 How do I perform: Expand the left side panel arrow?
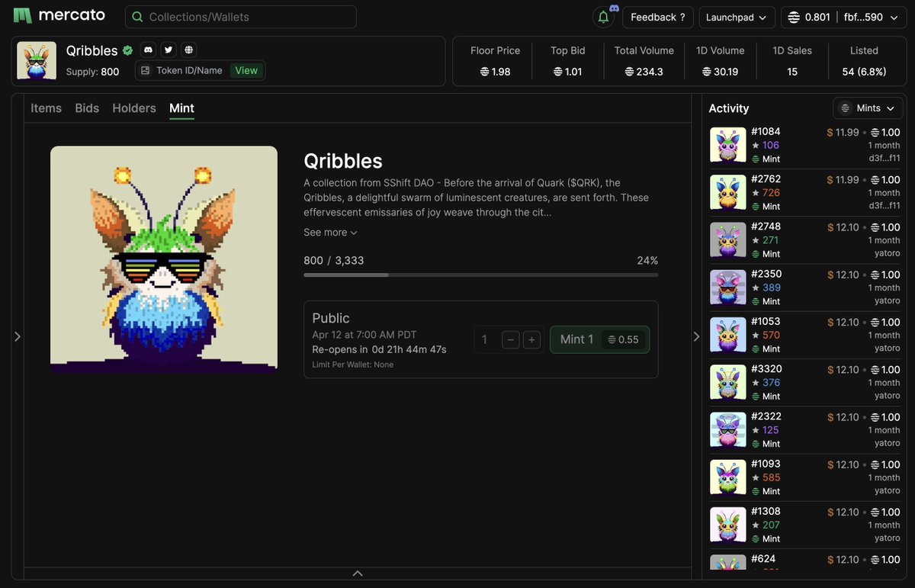coord(18,336)
